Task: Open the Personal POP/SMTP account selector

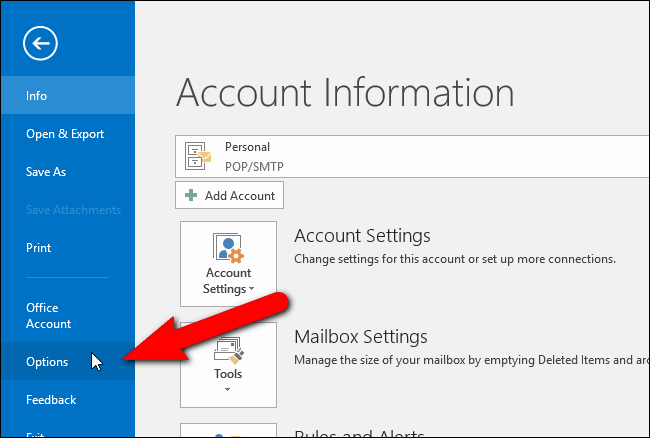Action: tap(410, 155)
